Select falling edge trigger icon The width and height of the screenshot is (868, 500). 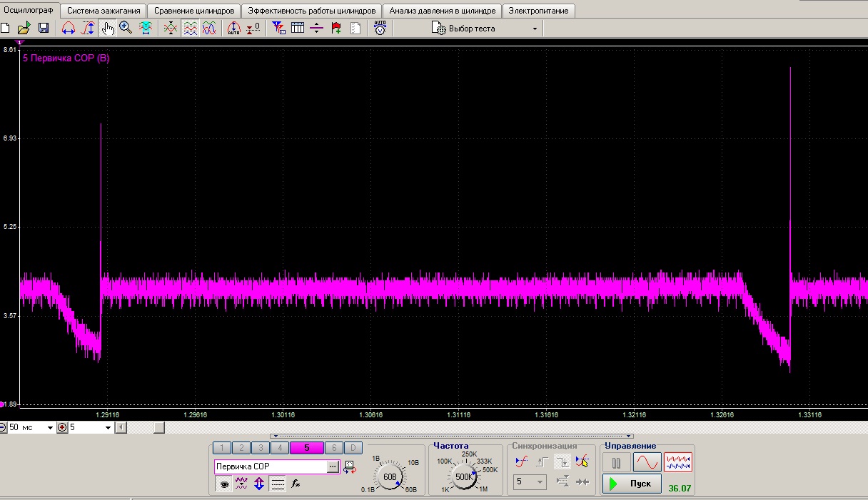coord(562,461)
